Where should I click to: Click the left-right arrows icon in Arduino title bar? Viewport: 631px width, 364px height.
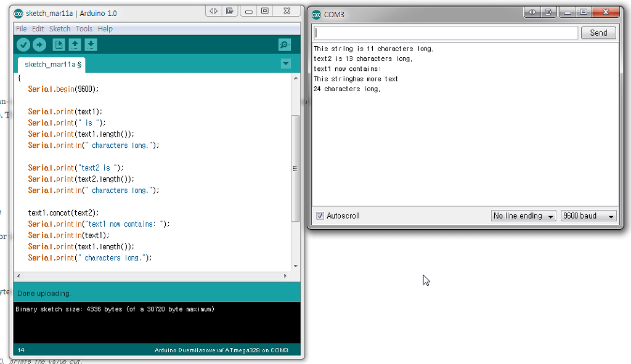click(214, 11)
